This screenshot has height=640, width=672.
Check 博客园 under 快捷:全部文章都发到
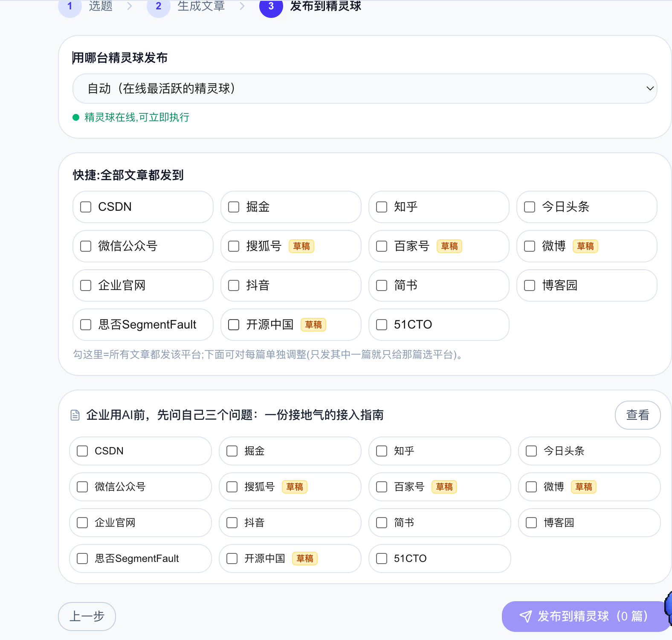point(530,285)
